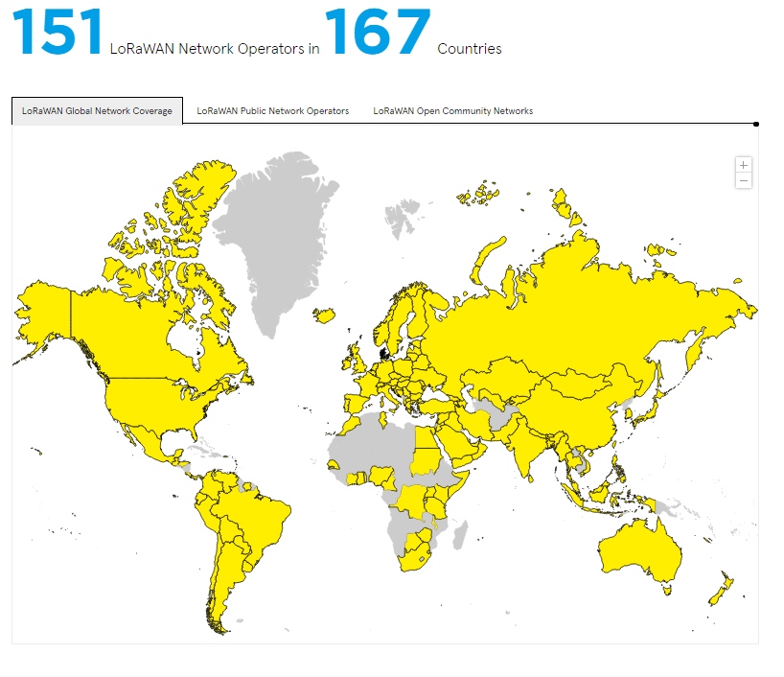Select China on the coverage map
Viewport: 784px width, 677px height.
click(x=575, y=410)
